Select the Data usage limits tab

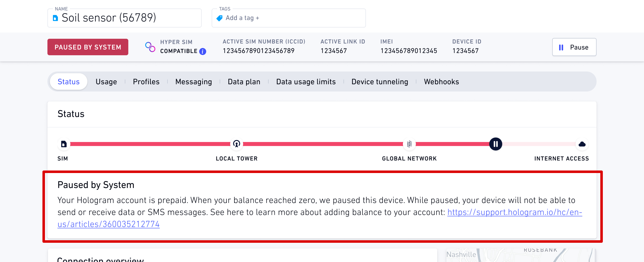(x=306, y=81)
